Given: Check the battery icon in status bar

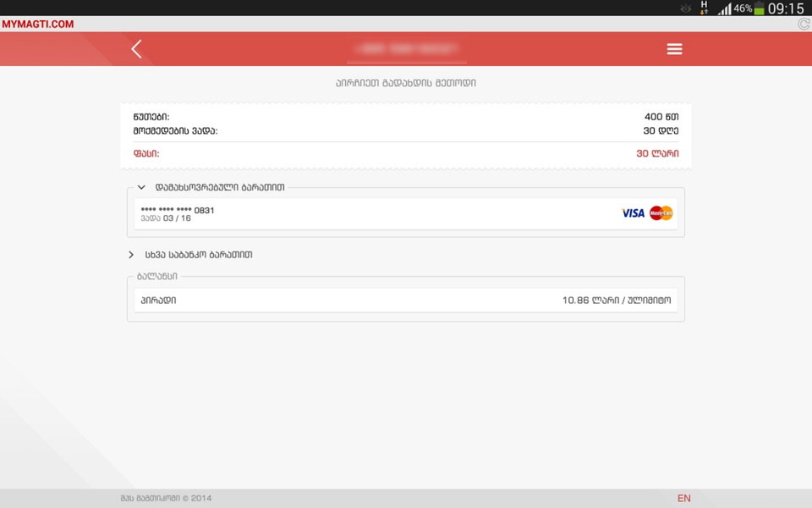Looking at the screenshot, I should pos(760,8).
